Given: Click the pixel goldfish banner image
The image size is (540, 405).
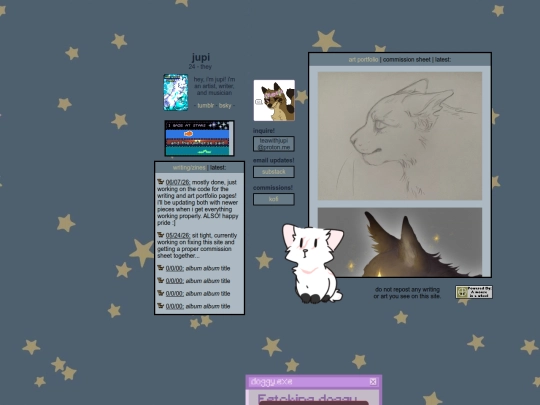Looking at the screenshot, I should 199,138.
